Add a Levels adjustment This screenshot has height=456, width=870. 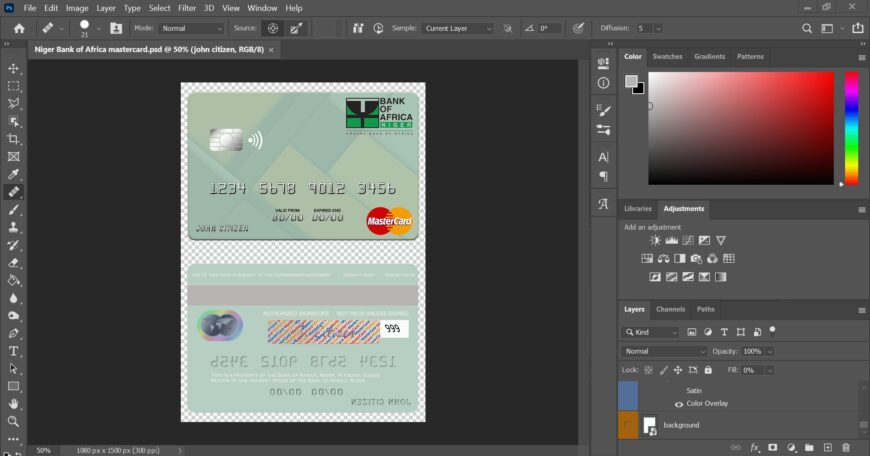[x=671, y=240]
